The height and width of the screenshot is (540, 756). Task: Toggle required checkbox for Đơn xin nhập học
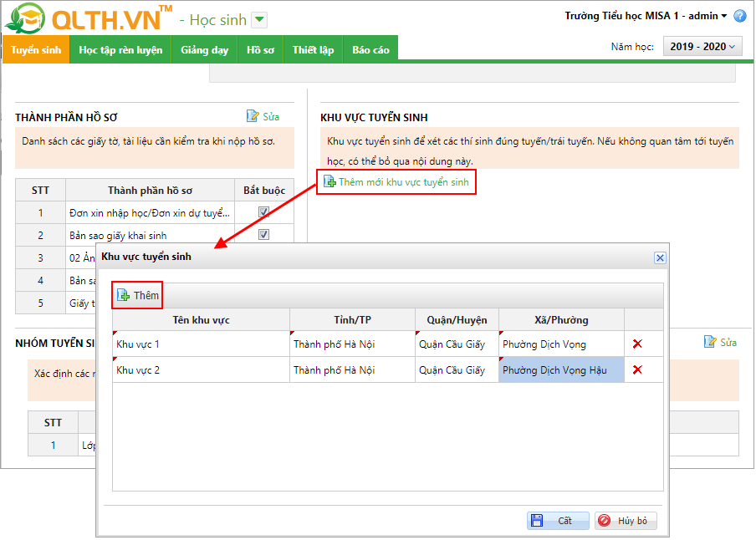[x=263, y=211]
